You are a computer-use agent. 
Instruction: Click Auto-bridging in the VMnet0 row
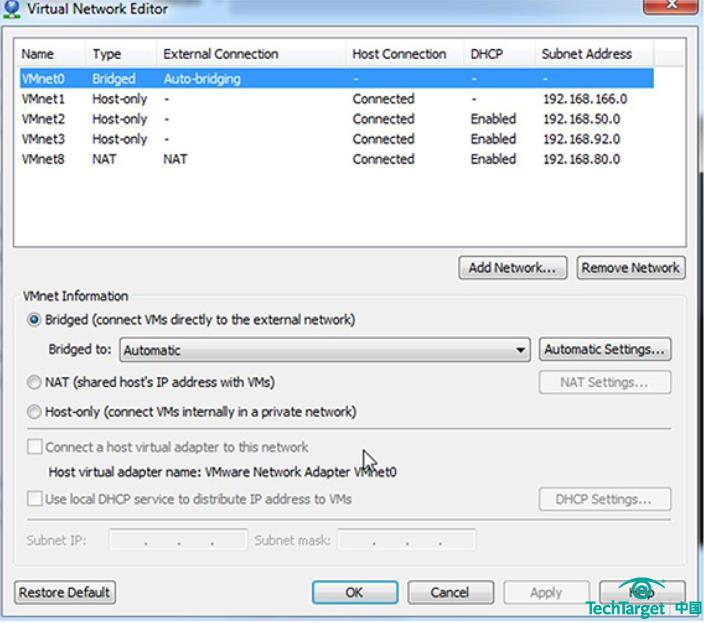pos(202,79)
